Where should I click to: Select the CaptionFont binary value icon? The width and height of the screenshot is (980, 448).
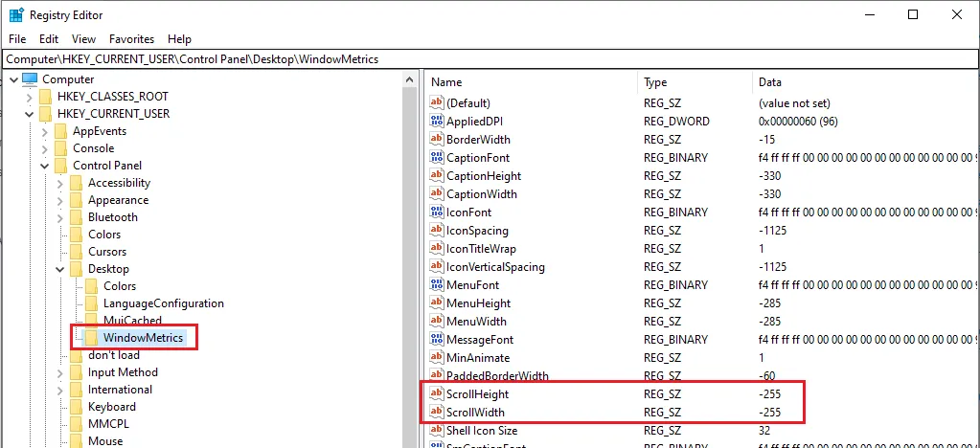436,157
